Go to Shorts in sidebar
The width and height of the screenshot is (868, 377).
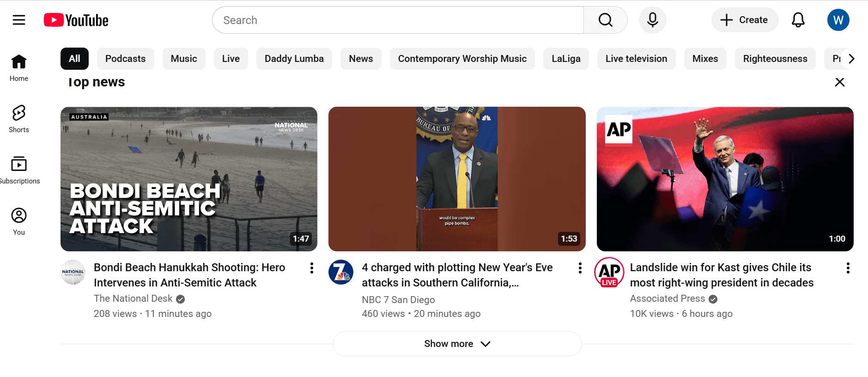point(19,119)
